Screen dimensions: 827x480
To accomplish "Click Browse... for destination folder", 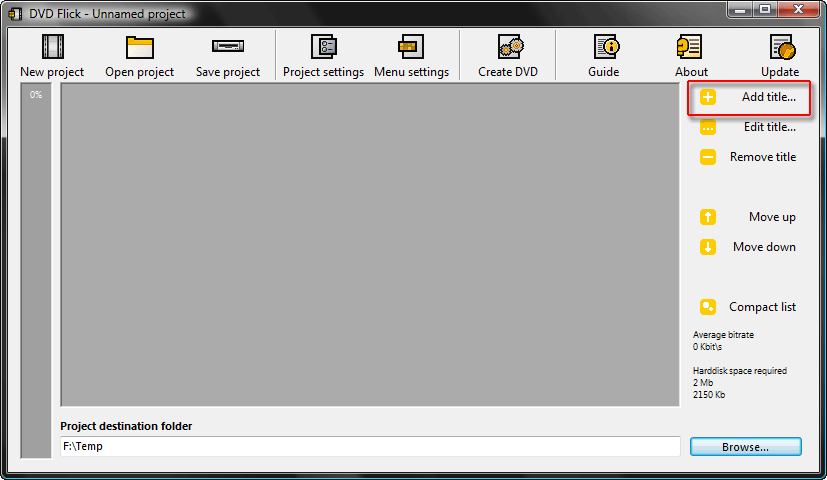I will [746, 447].
